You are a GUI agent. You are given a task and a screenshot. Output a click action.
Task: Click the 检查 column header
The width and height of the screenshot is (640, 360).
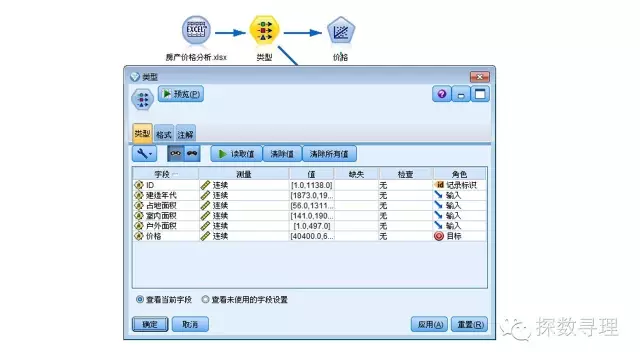(405, 174)
